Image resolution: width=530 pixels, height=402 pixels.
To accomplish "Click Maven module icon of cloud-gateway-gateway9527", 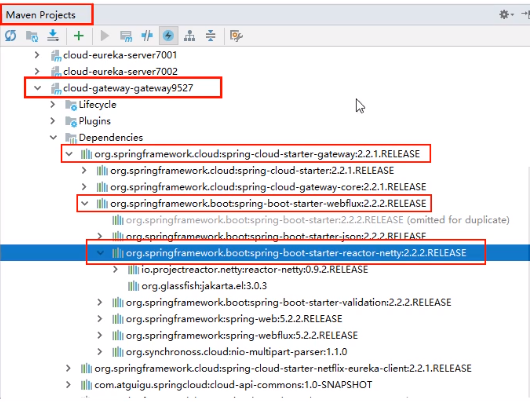I will click(x=56, y=89).
